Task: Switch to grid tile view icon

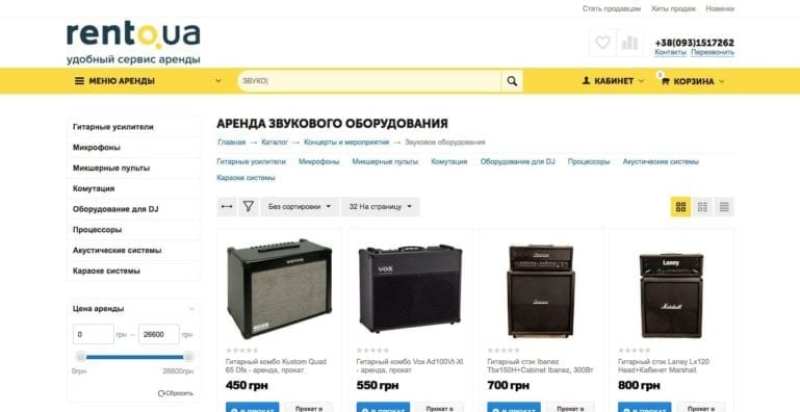Action: point(681,207)
